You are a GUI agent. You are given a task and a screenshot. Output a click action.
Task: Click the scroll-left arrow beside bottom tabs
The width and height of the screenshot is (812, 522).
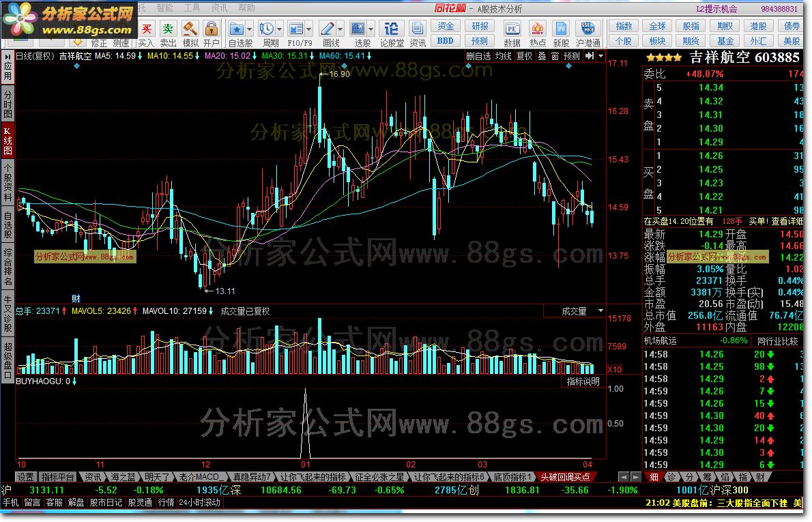(x=624, y=477)
